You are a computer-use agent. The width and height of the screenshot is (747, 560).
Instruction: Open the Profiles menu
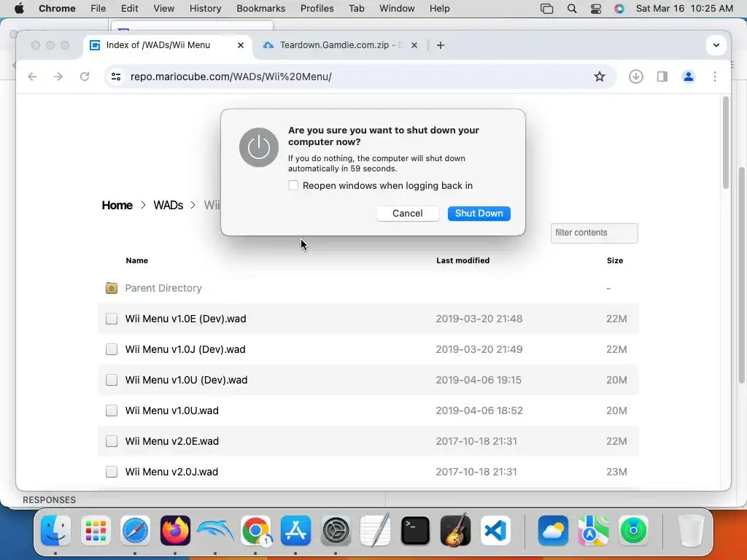tap(317, 9)
